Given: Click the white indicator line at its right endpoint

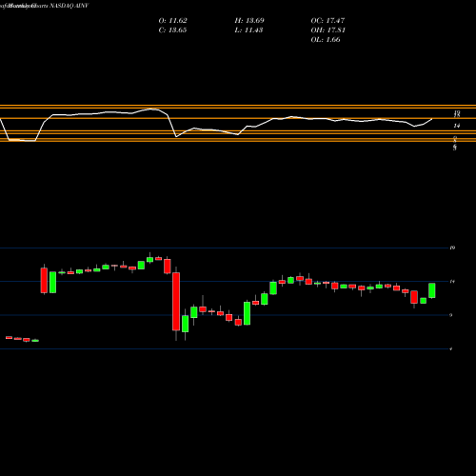Looking at the screenshot, I should click(431, 119).
